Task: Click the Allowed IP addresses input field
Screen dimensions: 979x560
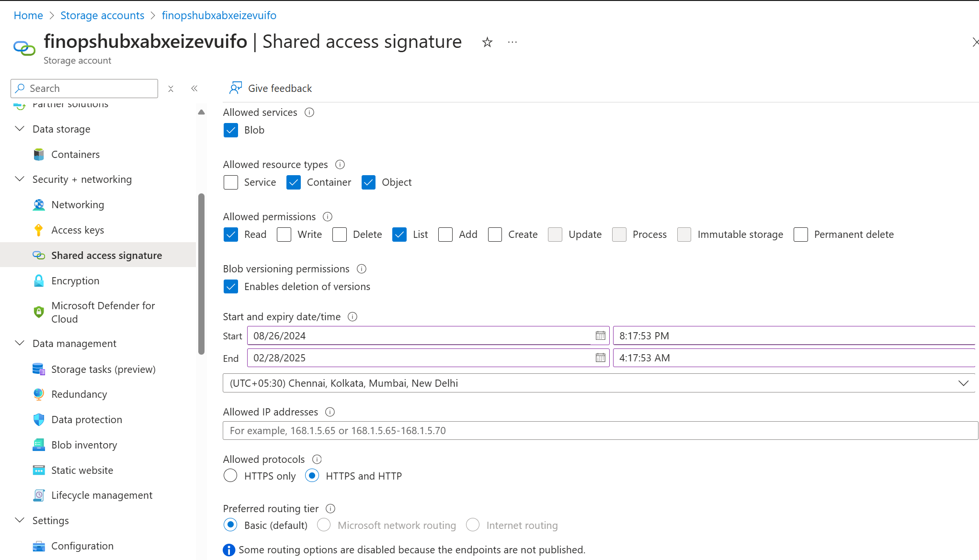Action: pos(600,431)
